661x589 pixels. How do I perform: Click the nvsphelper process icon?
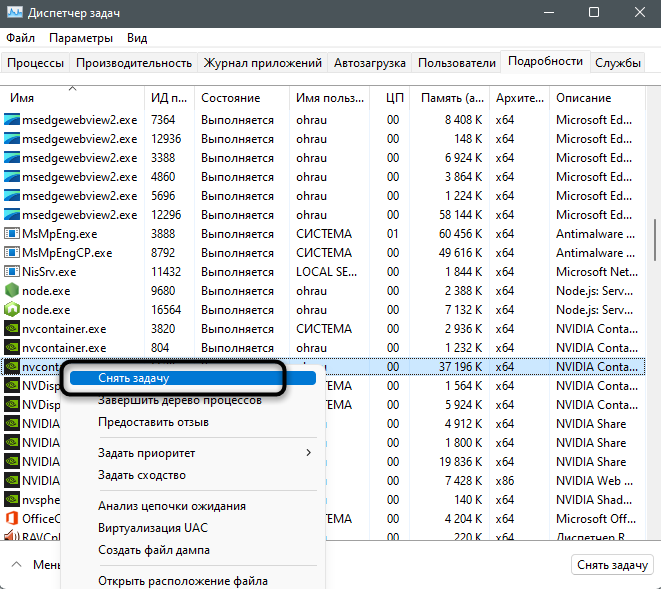(12, 499)
